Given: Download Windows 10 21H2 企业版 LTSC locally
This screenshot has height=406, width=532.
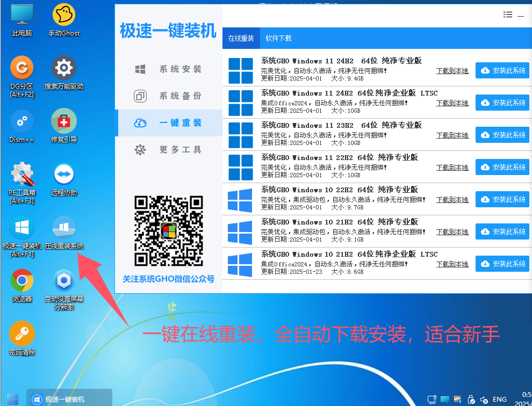Looking at the screenshot, I should [452, 264].
